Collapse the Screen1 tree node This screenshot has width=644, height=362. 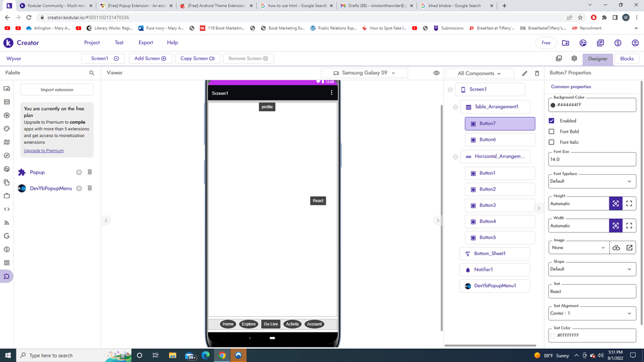coord(450,89)
